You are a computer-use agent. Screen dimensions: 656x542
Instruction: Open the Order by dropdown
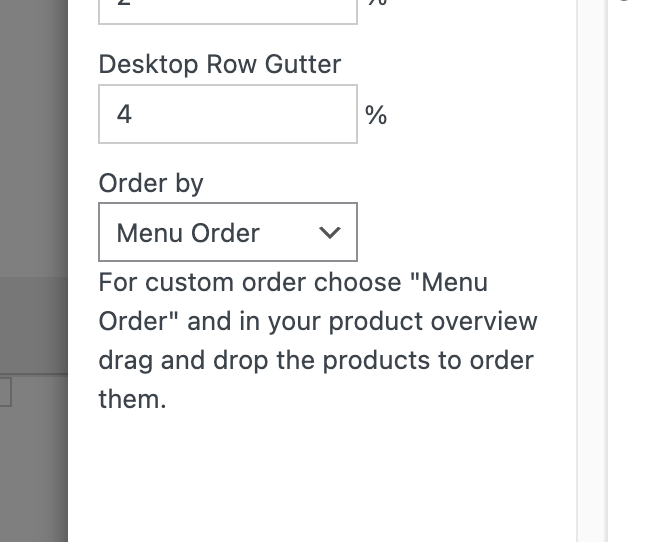pos(227,232)
